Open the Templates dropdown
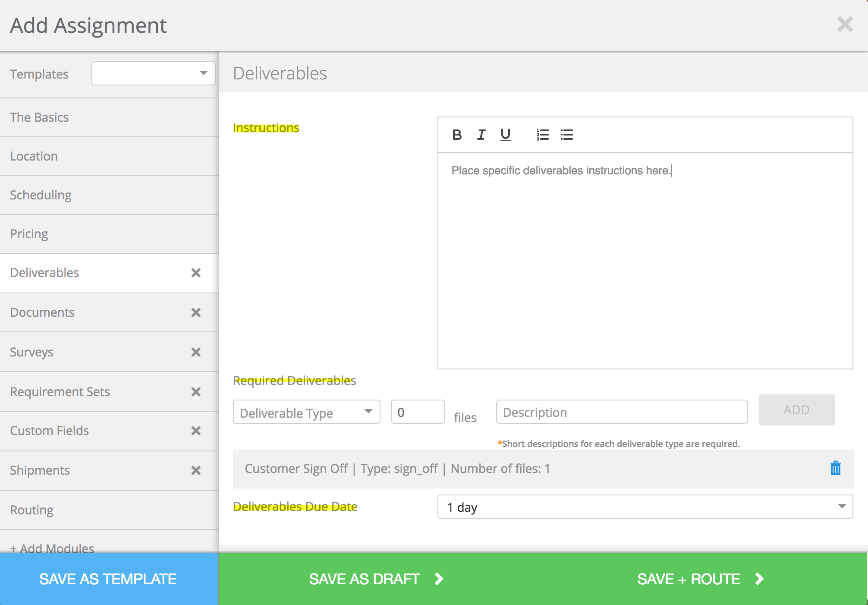Screen dimensions: 868x605 click(x=153, y=73)
